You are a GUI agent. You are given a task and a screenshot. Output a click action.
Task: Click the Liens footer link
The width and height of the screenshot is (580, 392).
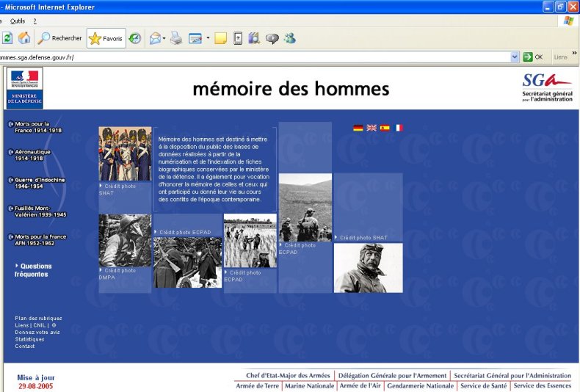(22, 325)
